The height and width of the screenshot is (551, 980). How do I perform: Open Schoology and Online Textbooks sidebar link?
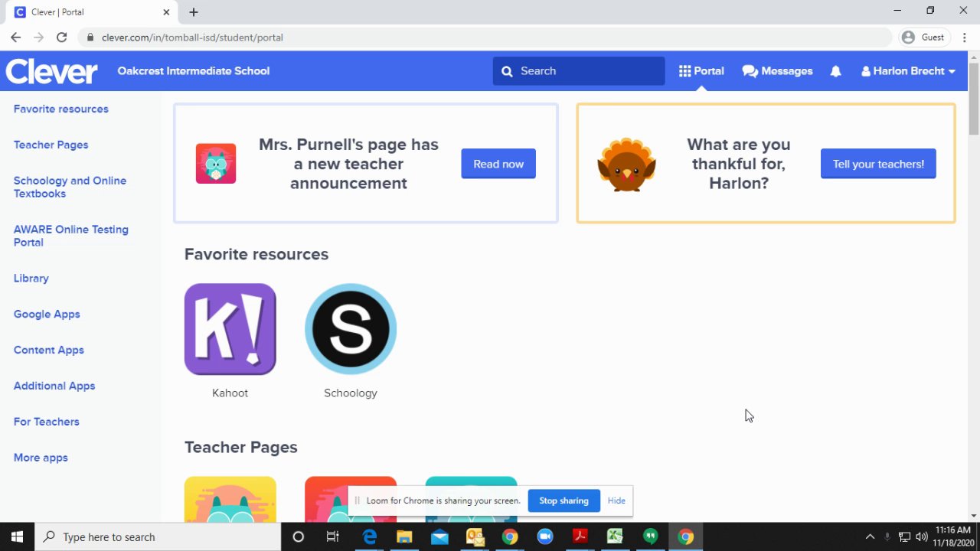tap(70, 187)
